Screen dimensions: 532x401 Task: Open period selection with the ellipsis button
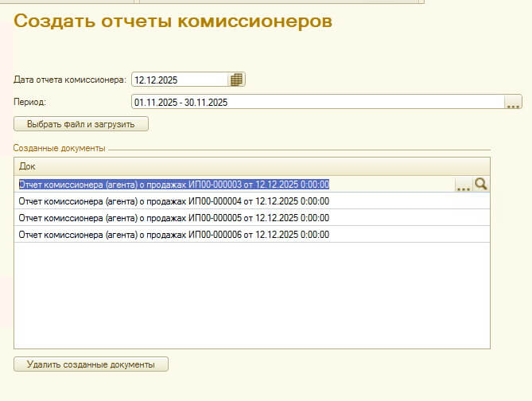(x=513, y=102)
